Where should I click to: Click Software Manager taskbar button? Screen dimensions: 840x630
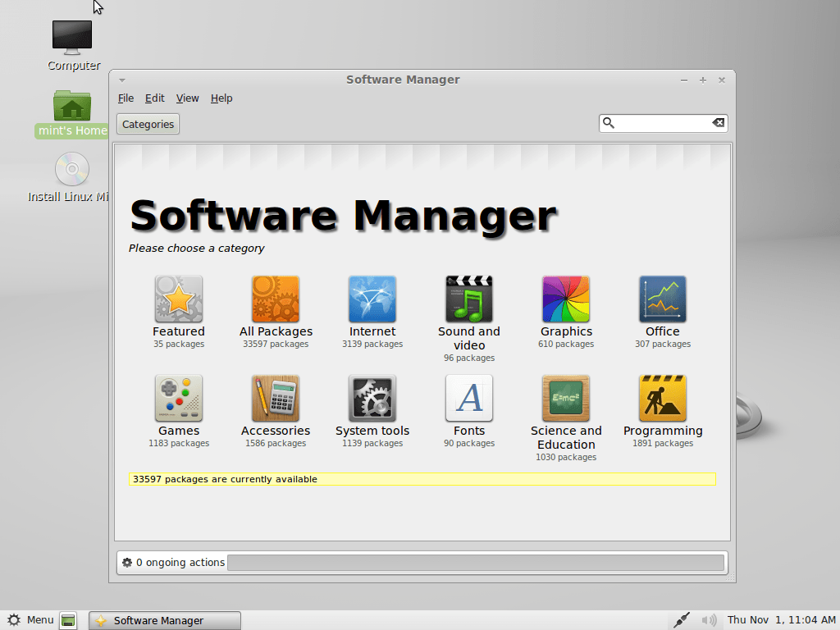164,620
